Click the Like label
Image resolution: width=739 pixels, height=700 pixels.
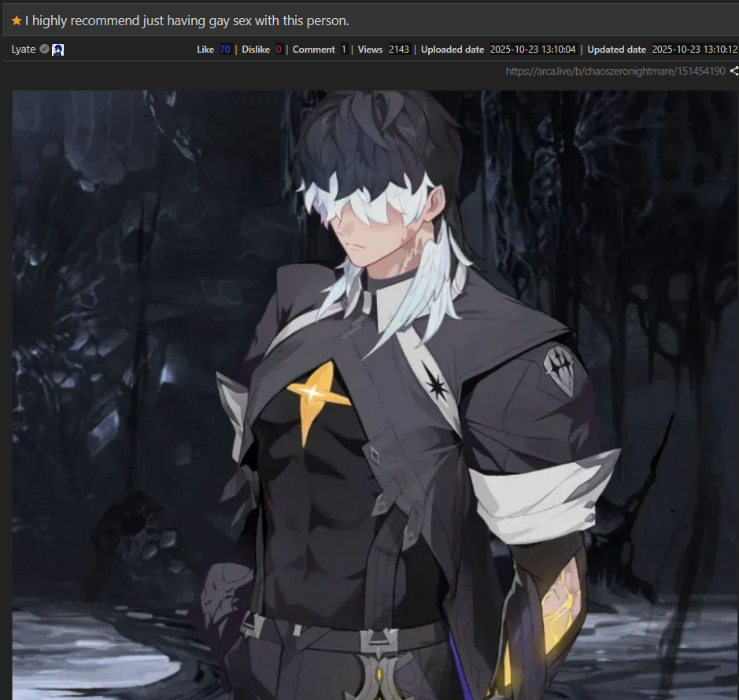pos(205,50)
